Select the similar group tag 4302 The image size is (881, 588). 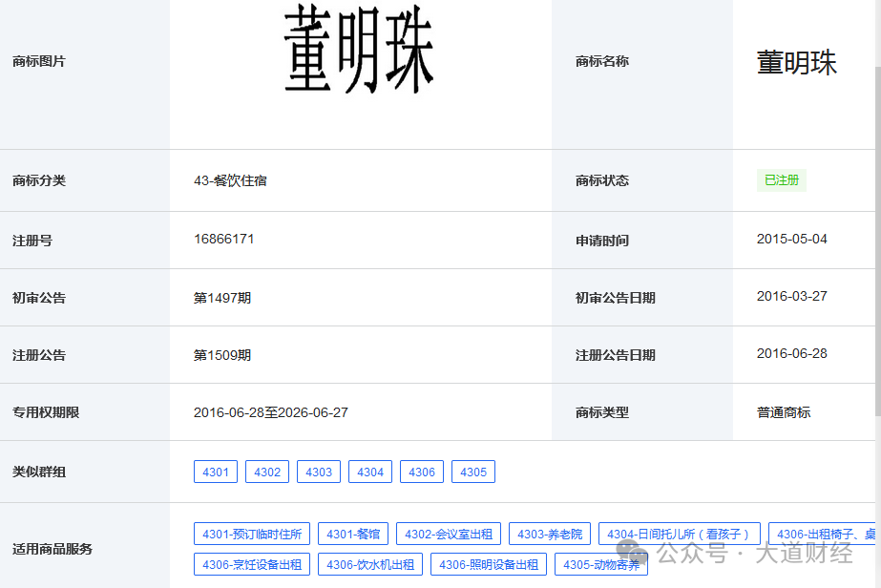coord(266,471)
